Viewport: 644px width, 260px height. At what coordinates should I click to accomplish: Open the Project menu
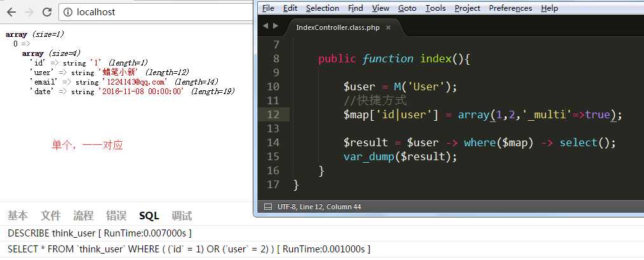pos(467,8)
